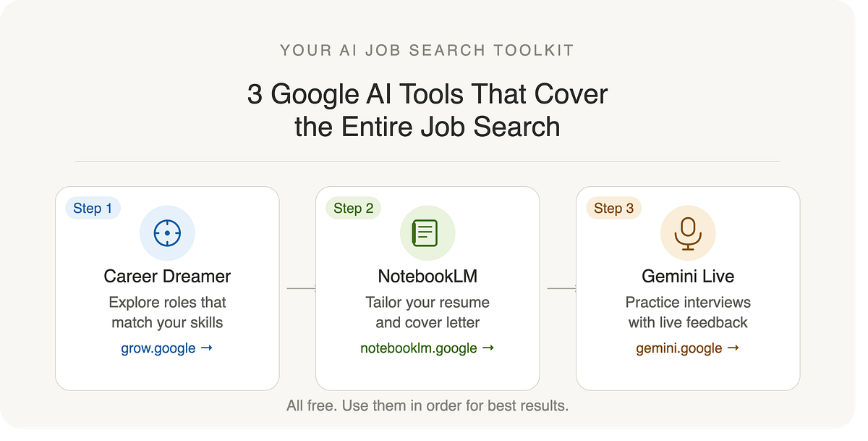Click the "3 Google AI Tools" headline
The image size is (868, 441).
[x=427, y=110]
